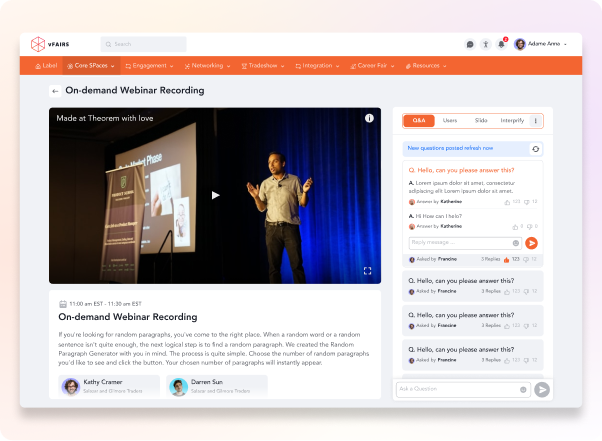This screenshot has width=602, height=441.
Task: Open the notifications bell
Action: (501, 44)
